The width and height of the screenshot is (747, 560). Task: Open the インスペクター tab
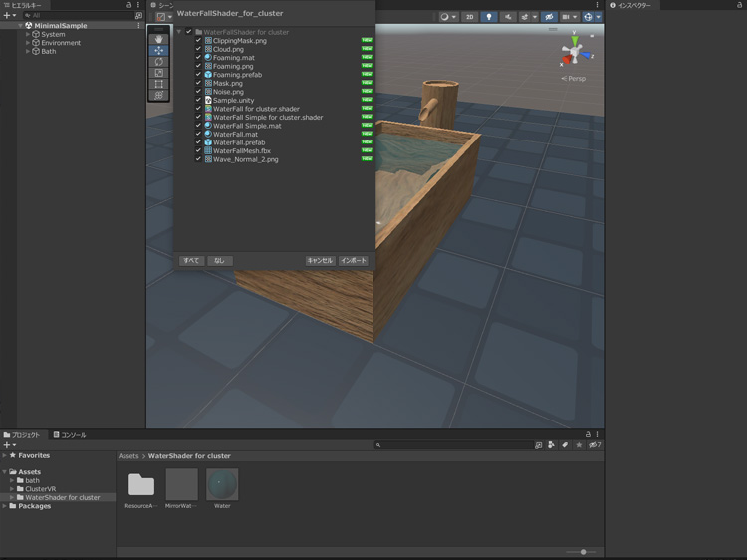633,5
